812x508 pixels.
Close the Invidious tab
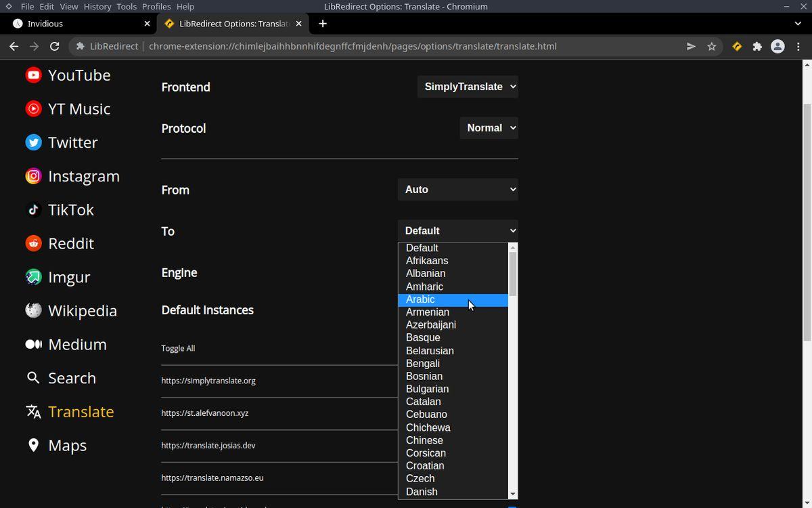pos(147,24)
